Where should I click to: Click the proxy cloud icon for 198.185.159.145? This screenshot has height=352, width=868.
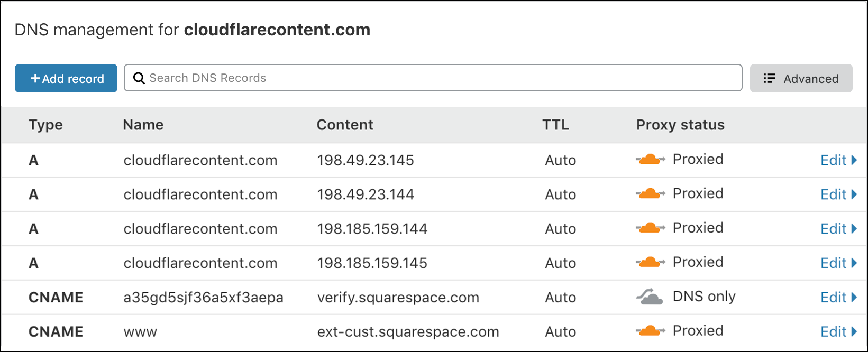coord(651,262)
